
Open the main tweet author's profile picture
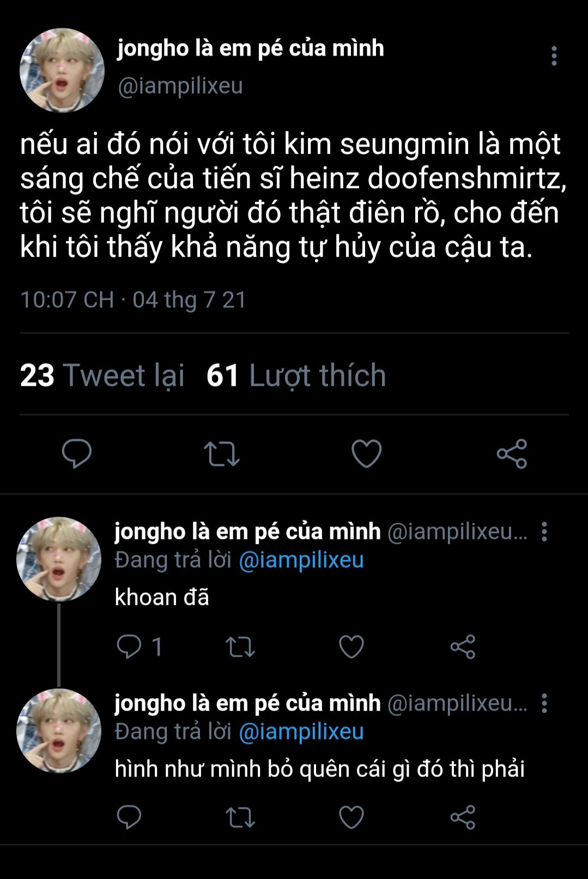[x=62, y=70]
